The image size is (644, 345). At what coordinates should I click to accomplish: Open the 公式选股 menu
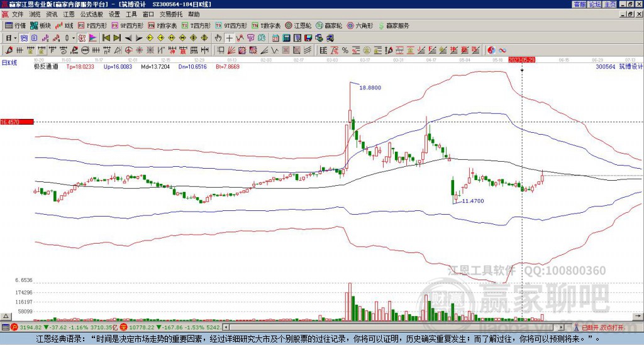coord(92,14)
